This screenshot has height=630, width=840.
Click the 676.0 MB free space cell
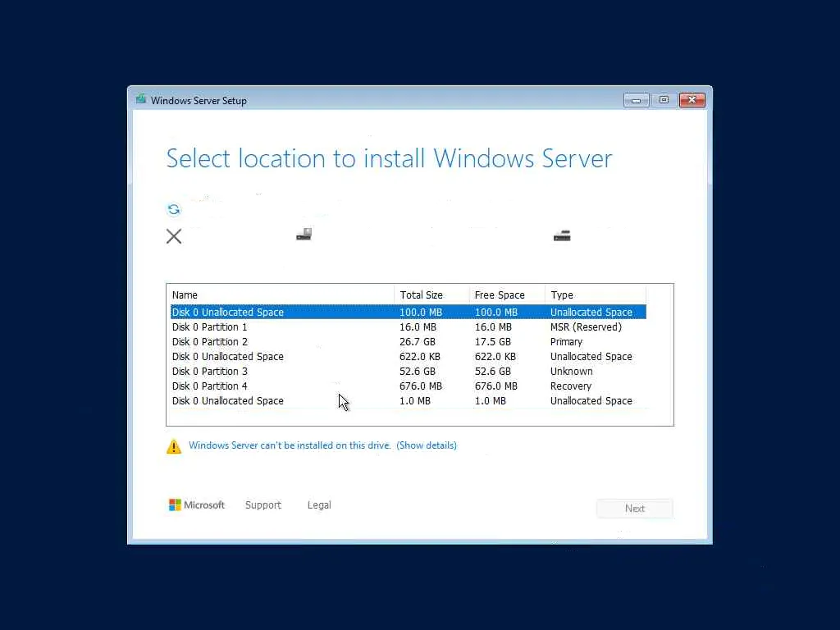click(496, 386)
